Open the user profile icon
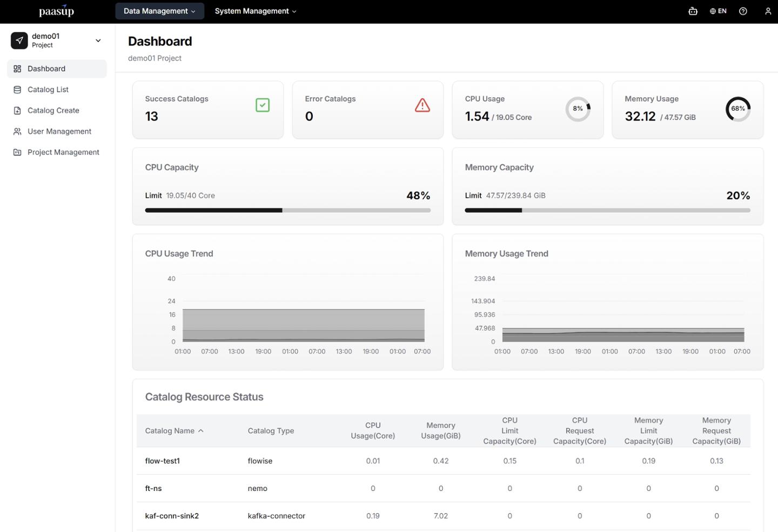 tap(768, 11)
